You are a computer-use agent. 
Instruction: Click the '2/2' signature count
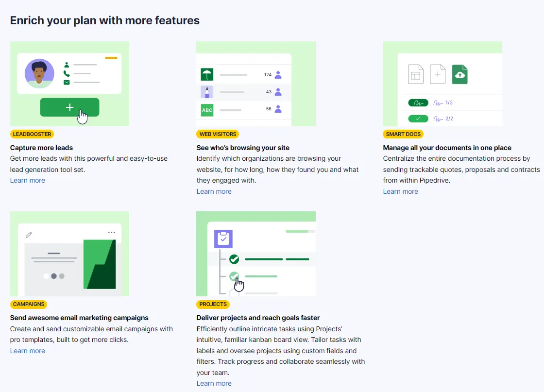pos(449,119)
